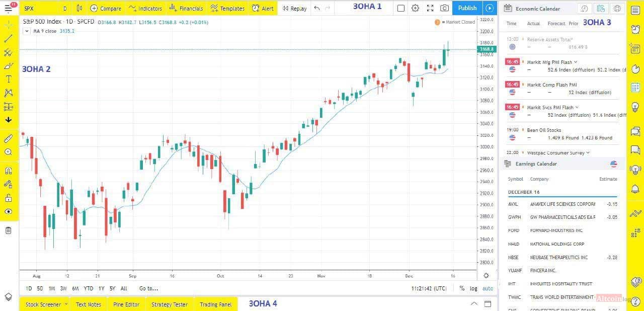Open the Stock Screener dropdown arrow
The height and width of the screenshot is (311, 644).
[x=66, y=304]
